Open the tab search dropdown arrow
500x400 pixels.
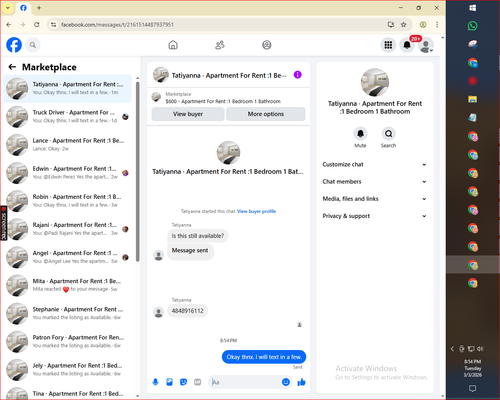pos(8,8)
